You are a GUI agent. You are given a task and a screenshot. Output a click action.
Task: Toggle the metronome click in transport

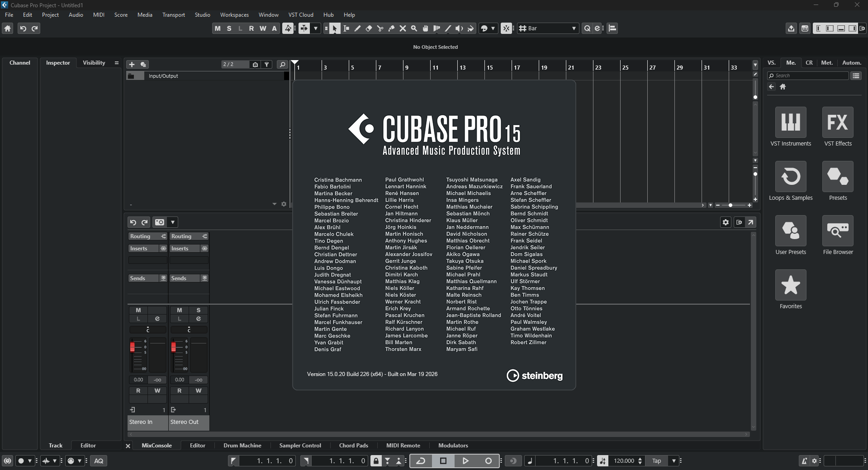click(x=804, y=461)
